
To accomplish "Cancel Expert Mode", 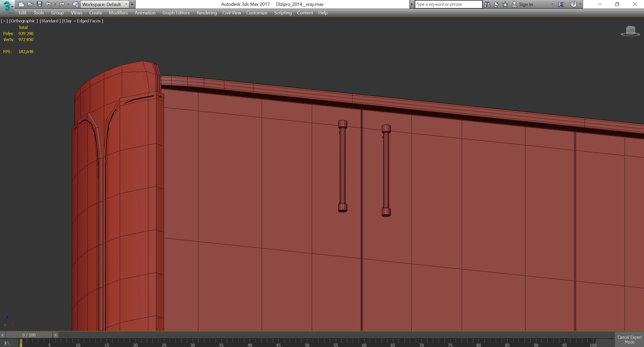I will tap(629, 339).
